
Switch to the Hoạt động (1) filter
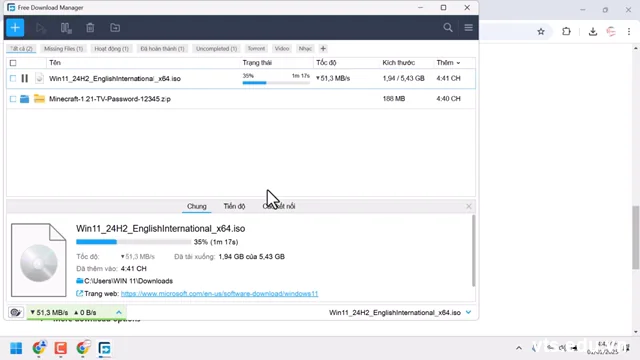[111, 49]
